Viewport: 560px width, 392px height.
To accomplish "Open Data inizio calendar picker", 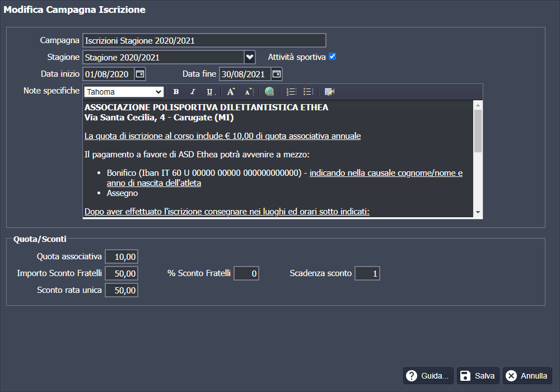I will click(140, 74).
